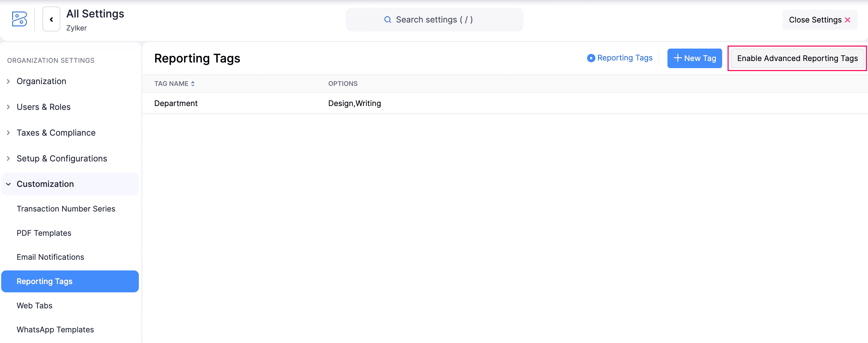Click the Zylker Books logo icon
Screen dimensions: 868x343
click(x=19, y=19)
